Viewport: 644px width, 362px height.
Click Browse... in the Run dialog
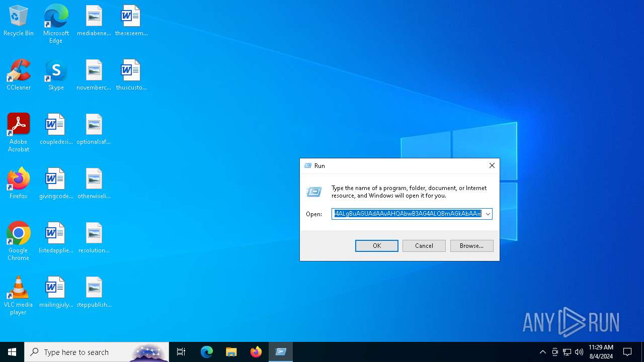[x=471, y=246]
